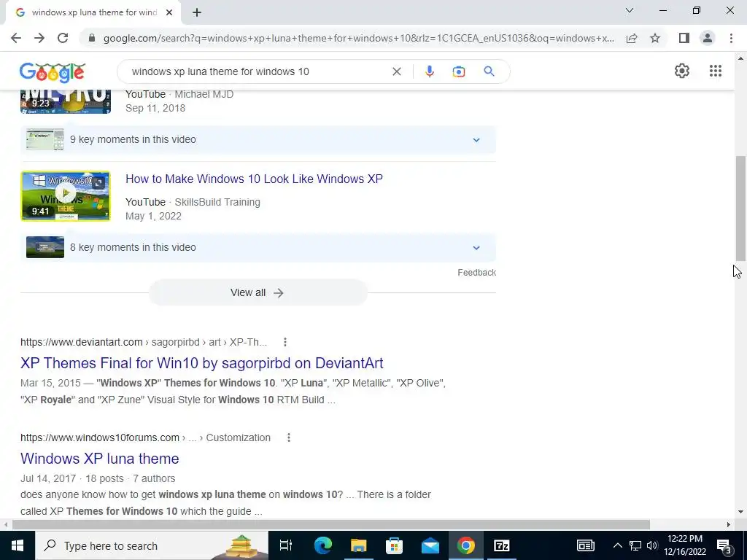Open the Windows Start menu
The height and width of the screenshot is (560, 747).
click(x=18, y=545)
